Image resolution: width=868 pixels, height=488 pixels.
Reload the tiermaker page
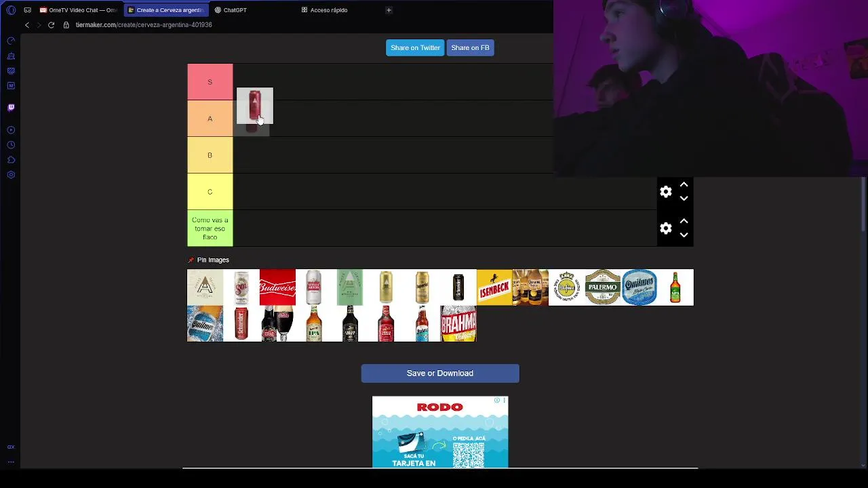pyautogui.click(x=51, y=25)
